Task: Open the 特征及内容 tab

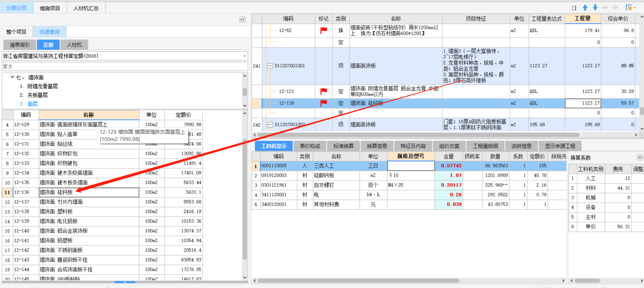Action: click(x=413, y=146)
